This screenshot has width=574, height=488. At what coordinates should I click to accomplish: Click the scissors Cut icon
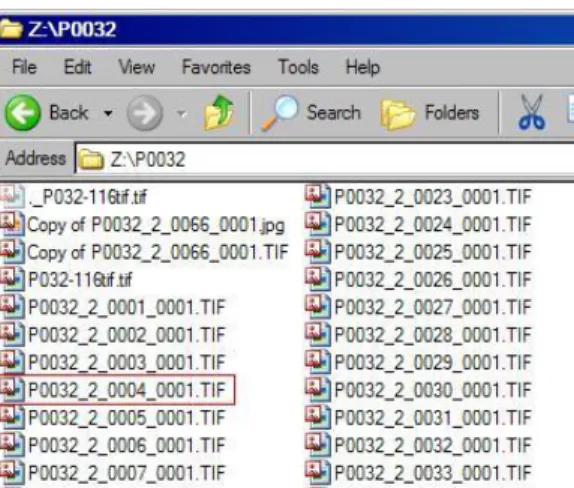[532, 112]
